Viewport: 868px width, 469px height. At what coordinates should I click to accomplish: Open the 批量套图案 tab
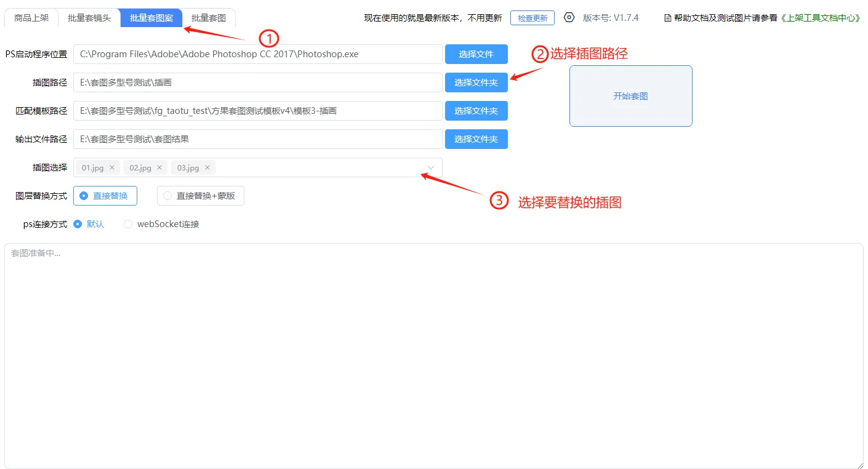point(151,18)
